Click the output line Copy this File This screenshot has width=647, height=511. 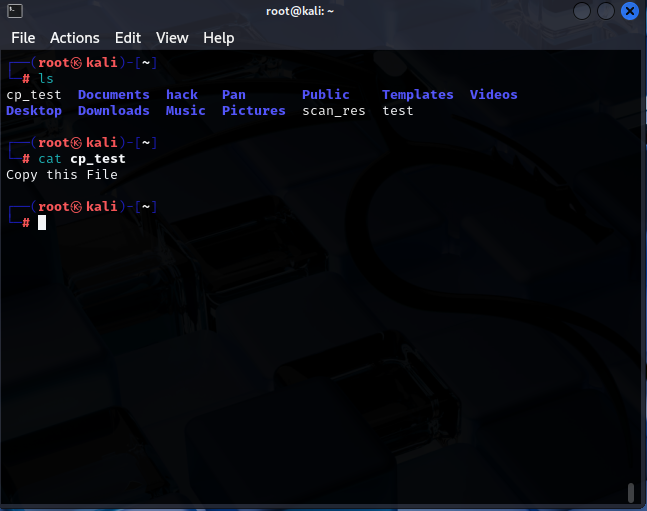click(x=62, y=175)
